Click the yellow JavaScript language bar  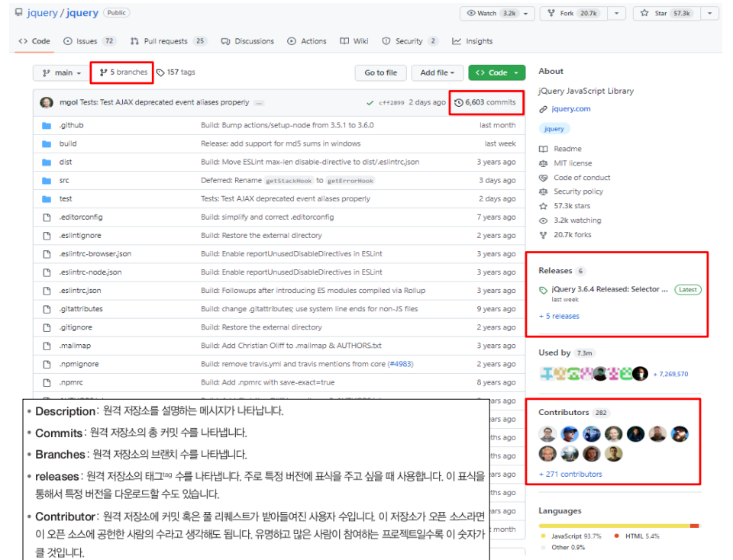tap(614, 526)
